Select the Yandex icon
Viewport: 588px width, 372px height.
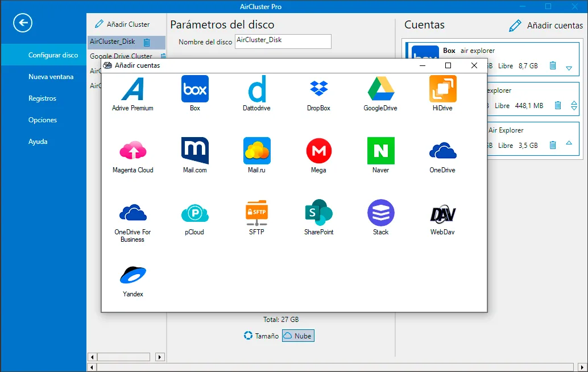(x=132, y=275)
